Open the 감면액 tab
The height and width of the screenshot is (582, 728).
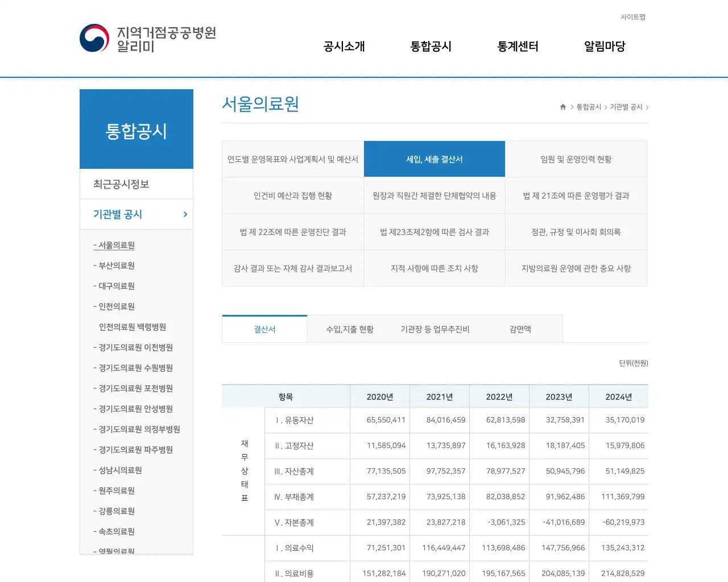tap(520, 329)
